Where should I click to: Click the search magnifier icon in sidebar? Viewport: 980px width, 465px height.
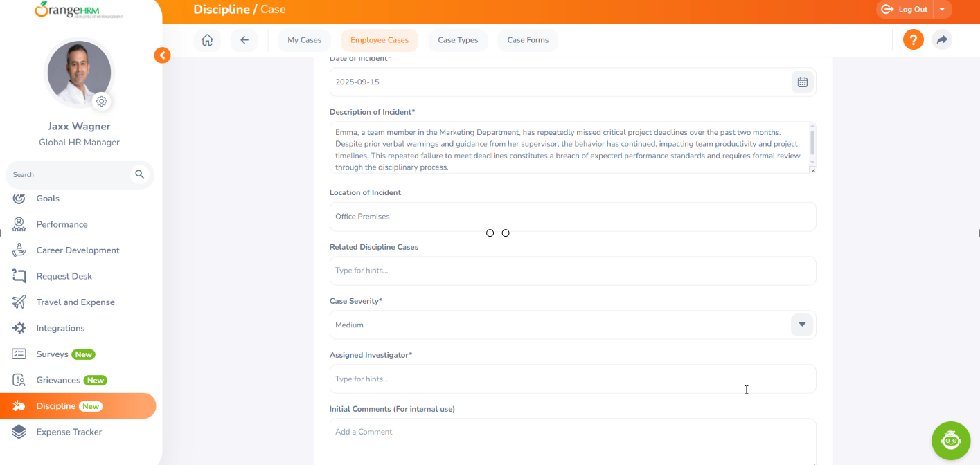pyautogui.click(x=140, y=174)
